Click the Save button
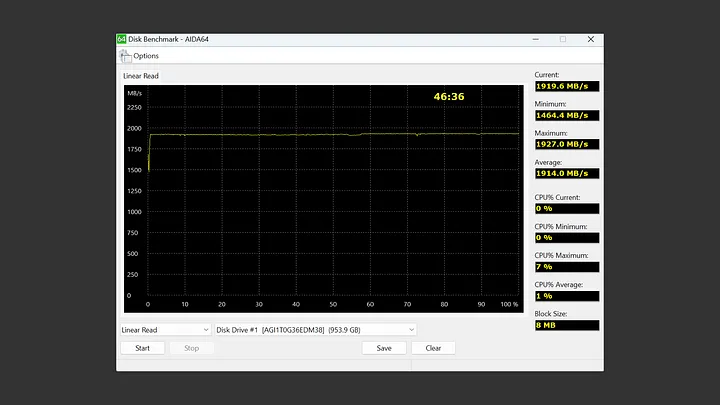Image resolution: width=720 pixels, height=405 pixels. pyautogui.click(x=384, y=348)
